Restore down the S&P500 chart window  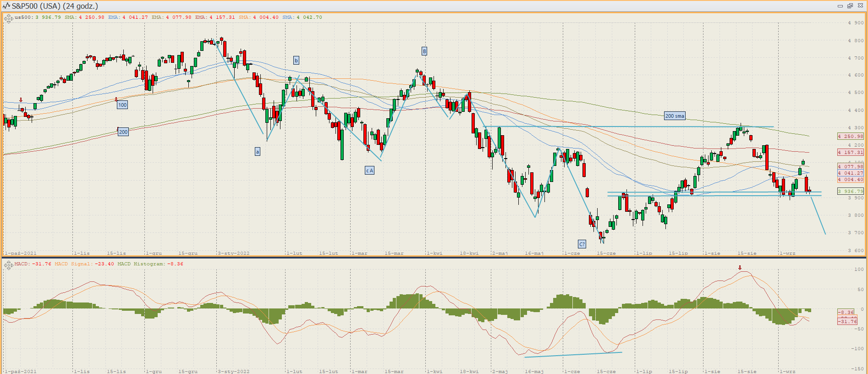[x=850, y=6]
